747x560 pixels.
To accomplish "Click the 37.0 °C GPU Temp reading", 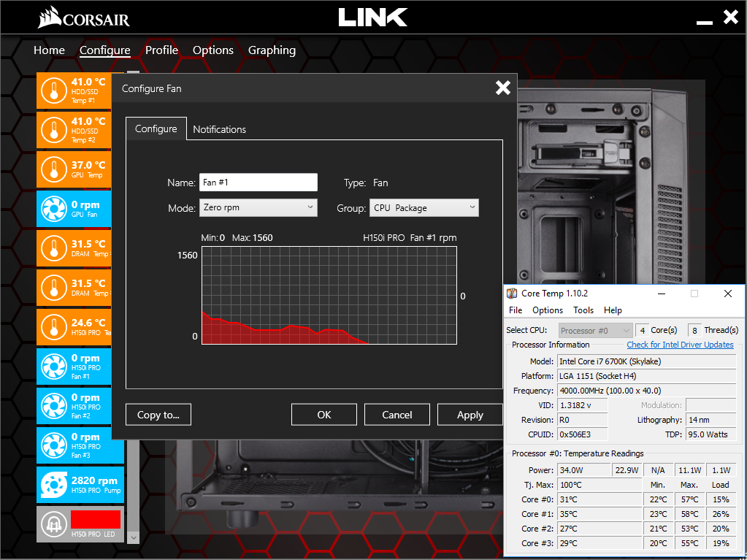I will click(x=88, y=165).
